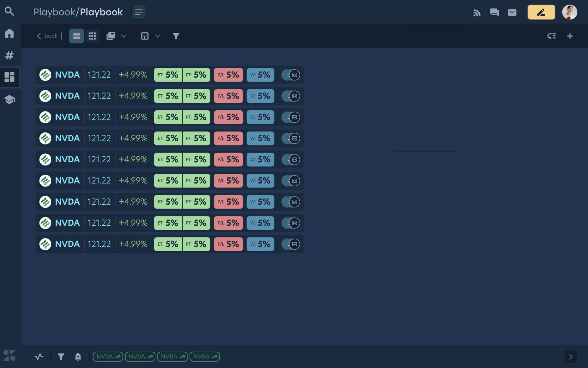The width and height of the screenshot is (588, 368).
Task: Click the back link
Action: tap(47, 36)
